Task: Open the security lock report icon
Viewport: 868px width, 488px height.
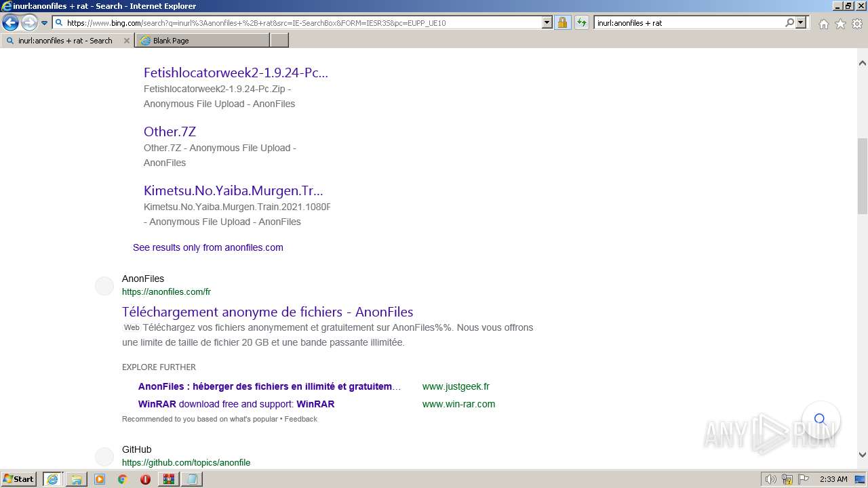Action: [x=562, y=22]
